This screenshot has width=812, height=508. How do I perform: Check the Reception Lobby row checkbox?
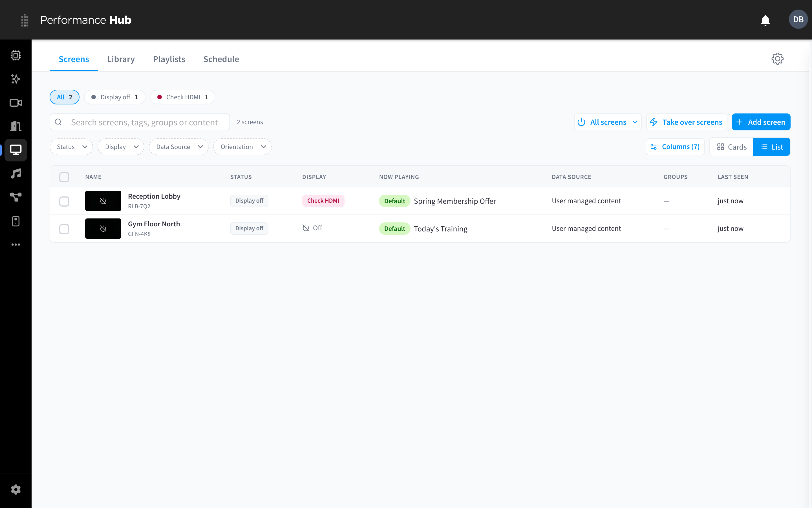point(64,201)
